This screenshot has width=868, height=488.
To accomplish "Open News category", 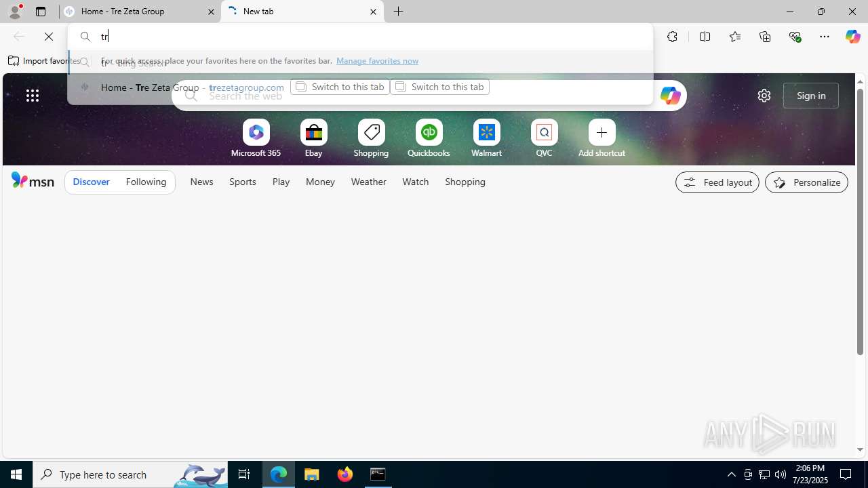I will 201,182.
